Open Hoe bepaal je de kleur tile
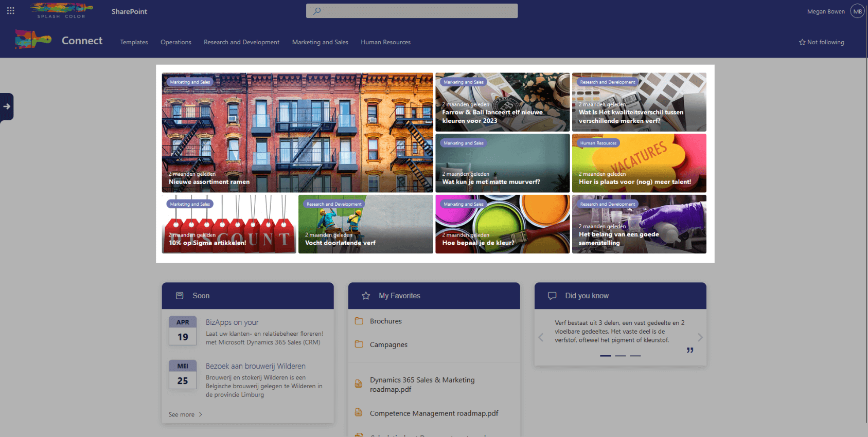Image resolution: width=868 pixels, height=437 pixels. pos(503,224)
